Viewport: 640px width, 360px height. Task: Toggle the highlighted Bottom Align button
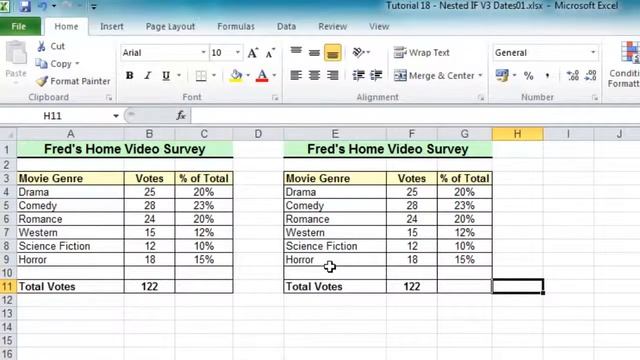click(x=333, y=53)
